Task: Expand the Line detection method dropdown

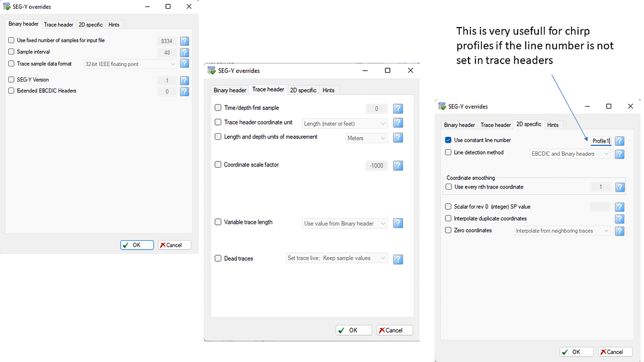Action: click(x=570, y=153)
